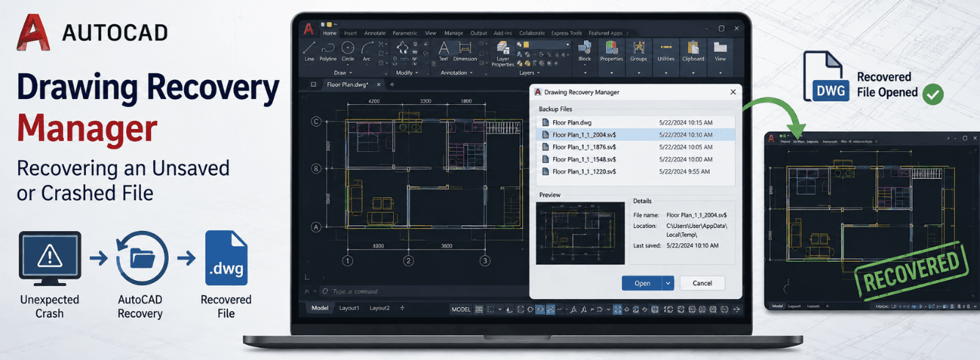
Task: Toggle snap mode in status bar
Action: coord(490,309)
